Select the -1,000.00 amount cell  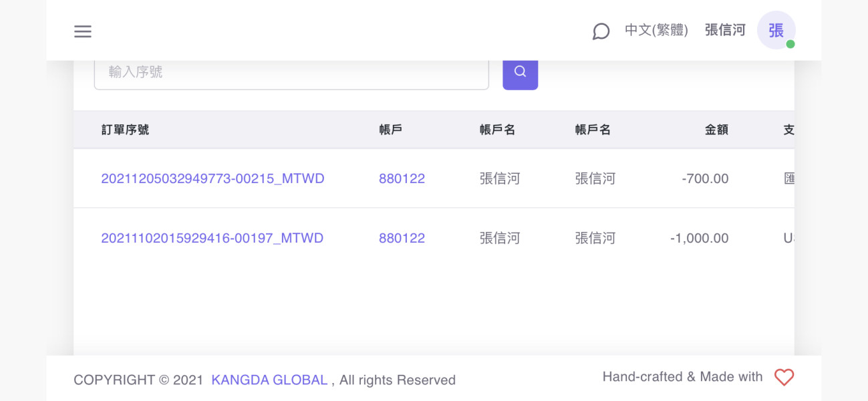tap(699, 238)
